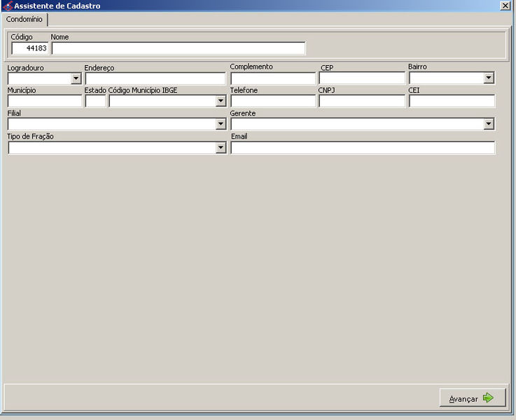Click the CEP input field
Image resolution: width=516 pixels, height=420 pixels.
coord(362,78)
